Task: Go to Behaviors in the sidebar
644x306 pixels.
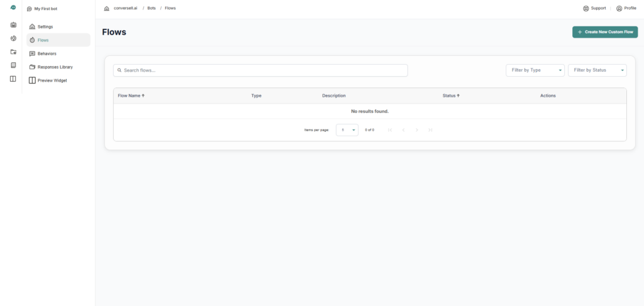Action: [47, 53]
